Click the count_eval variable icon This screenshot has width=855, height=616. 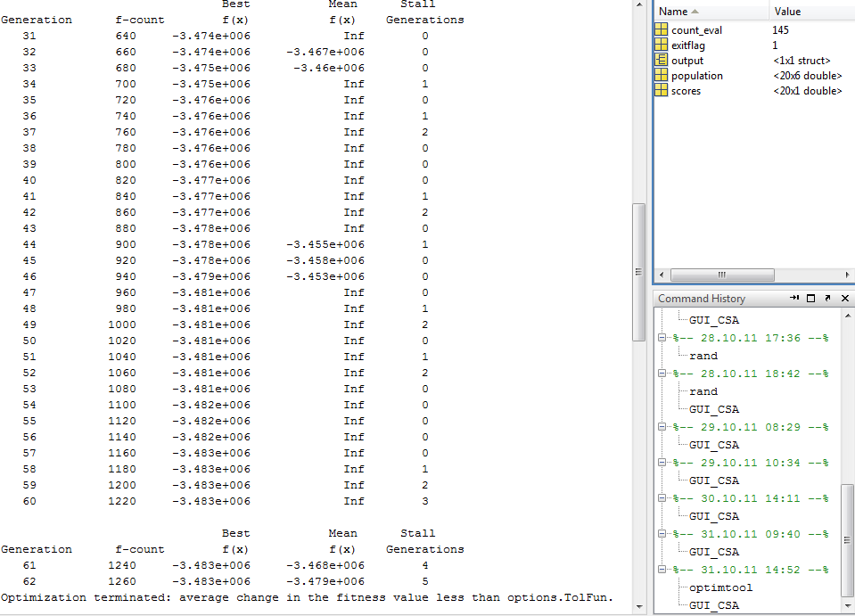(661, 30)
